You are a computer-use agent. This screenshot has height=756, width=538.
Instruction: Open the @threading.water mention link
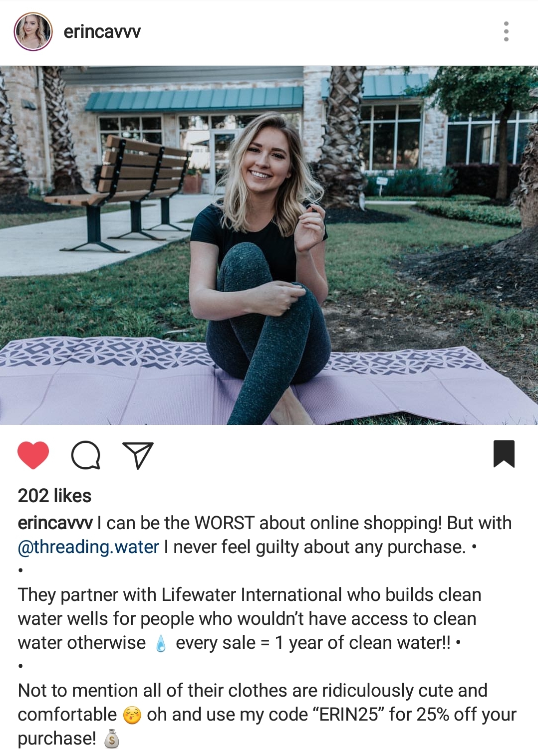tap(88, 547)
